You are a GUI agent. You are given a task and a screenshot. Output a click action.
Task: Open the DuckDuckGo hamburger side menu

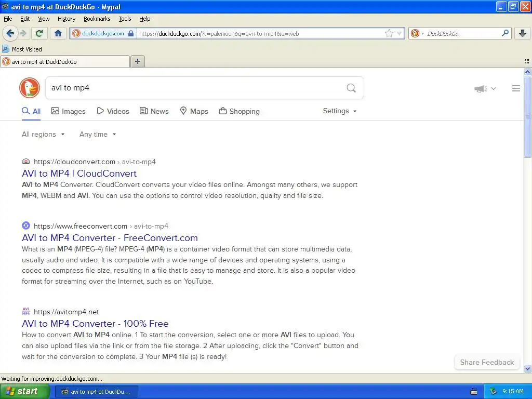[516, 88]
